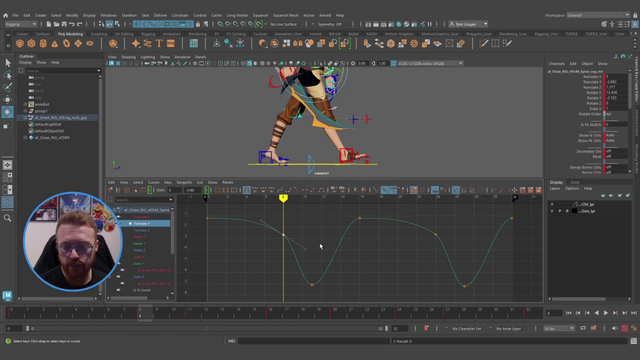
Task: Click the Maya home icon
Action: click(x=5, y=16)
